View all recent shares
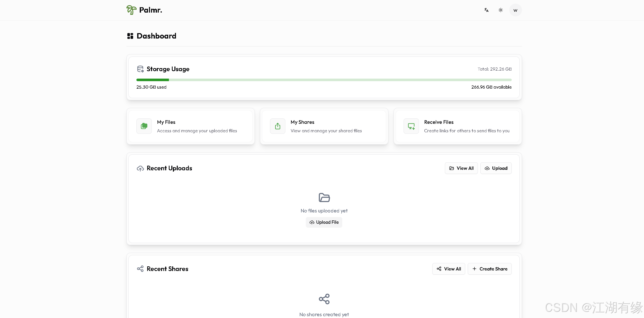The width and height of the screenshot is (644, 318). 449,269
